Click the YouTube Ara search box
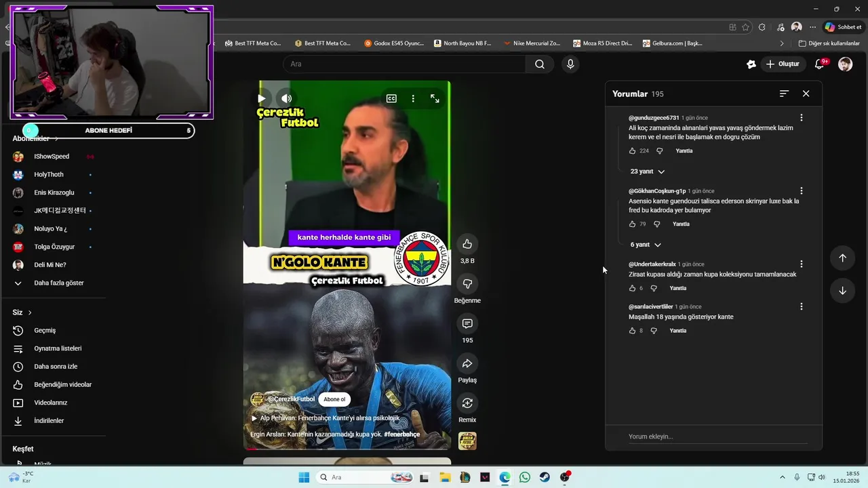868x488 pixels. [x=404, y=64]
